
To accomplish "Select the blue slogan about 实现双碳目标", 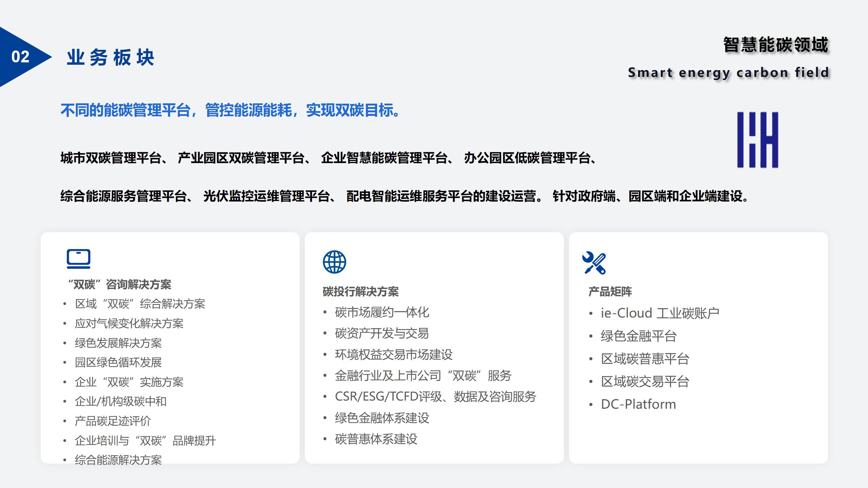I will (x=231, y=110).
